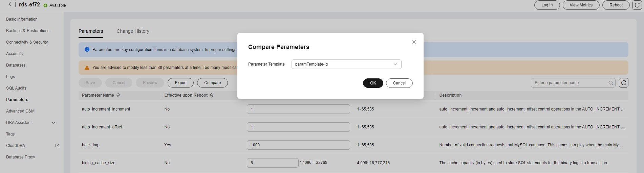Image resolution: width=644 pixels, height=173 pixels.
Task: Open SQL Audits in the sidebar
Action: tap(16, 88)
